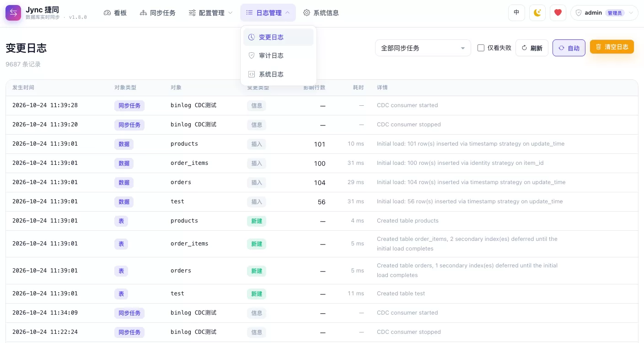Open the 看板 dashboard page
The height and width of the screenshot is (343, 644).
115,13
